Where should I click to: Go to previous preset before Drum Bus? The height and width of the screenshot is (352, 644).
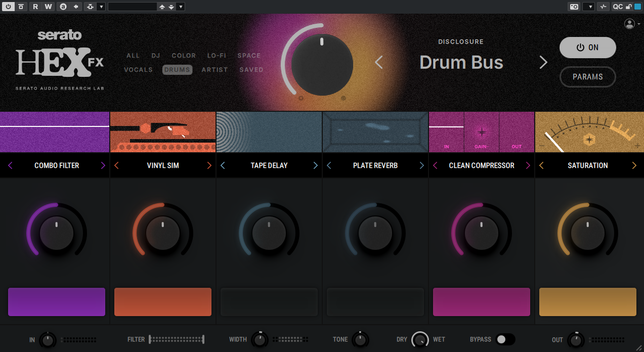[379, 62]
